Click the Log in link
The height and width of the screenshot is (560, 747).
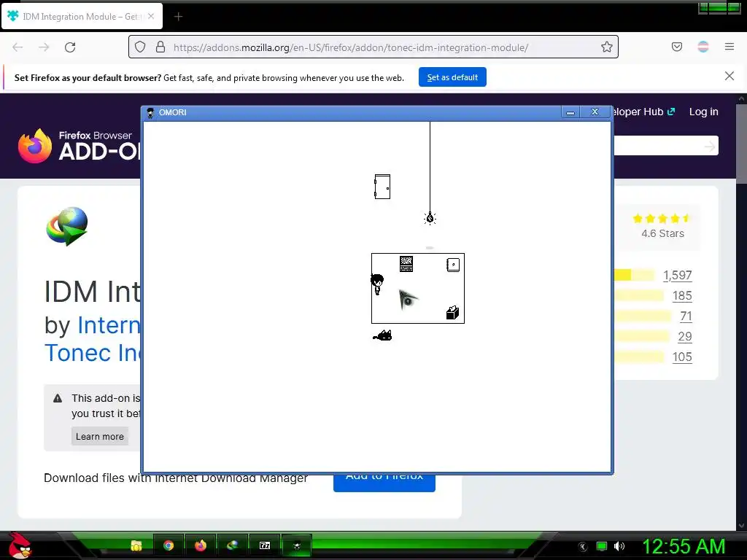(x=703, y=112)
